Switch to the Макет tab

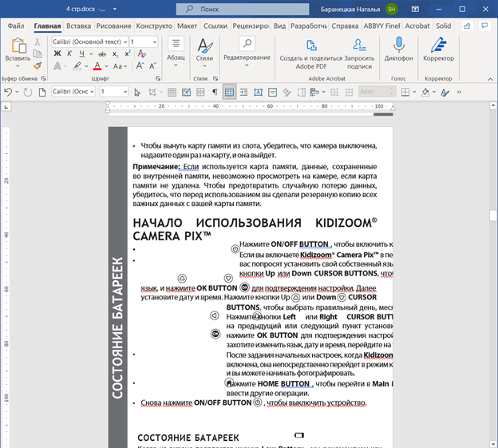(187, 26)
